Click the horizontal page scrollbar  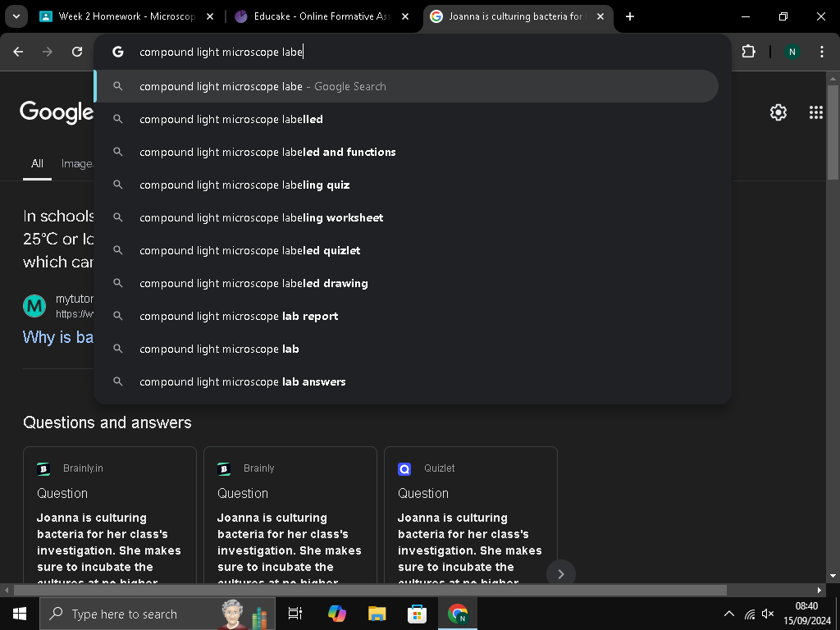[370, 590]
